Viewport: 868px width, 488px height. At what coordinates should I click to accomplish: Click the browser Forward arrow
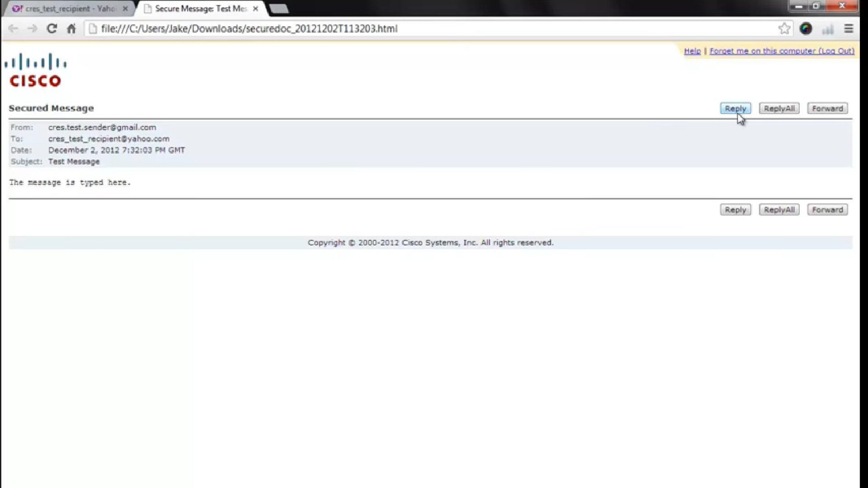click(x=32, y=28)
